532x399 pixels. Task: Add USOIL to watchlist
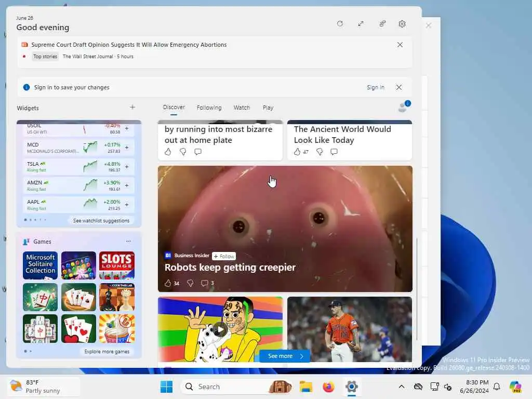coord(127,129)
